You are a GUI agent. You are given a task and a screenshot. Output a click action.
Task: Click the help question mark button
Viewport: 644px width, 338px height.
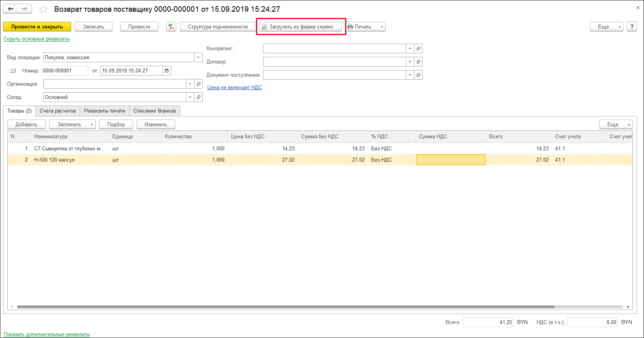tap(632, 26)
